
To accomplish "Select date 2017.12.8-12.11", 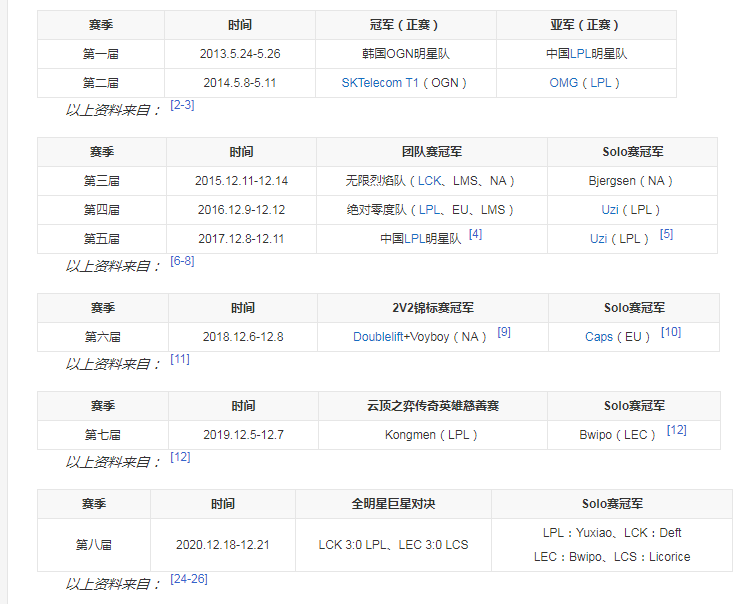I will tap(242, 239).
